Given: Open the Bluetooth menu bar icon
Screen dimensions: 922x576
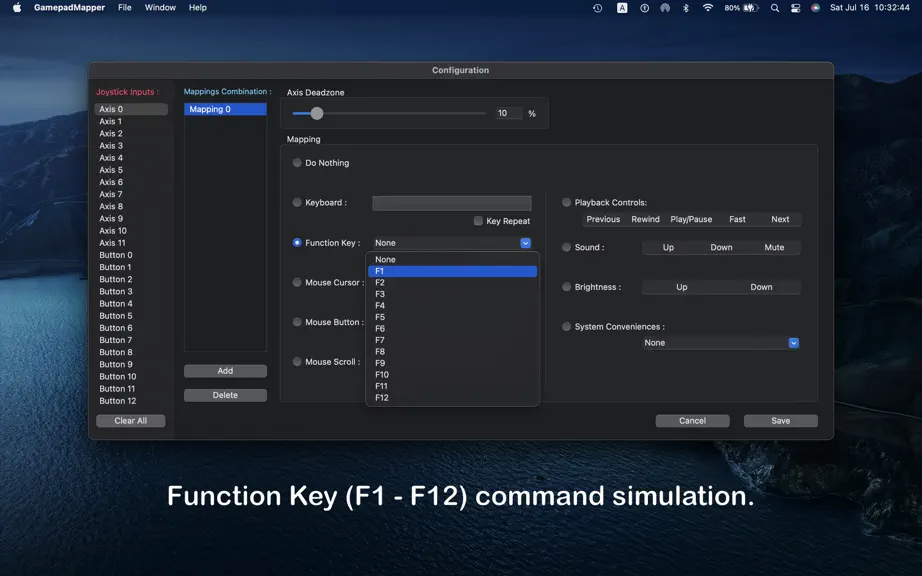Looking at the screenshot, I should coord(686,8).
